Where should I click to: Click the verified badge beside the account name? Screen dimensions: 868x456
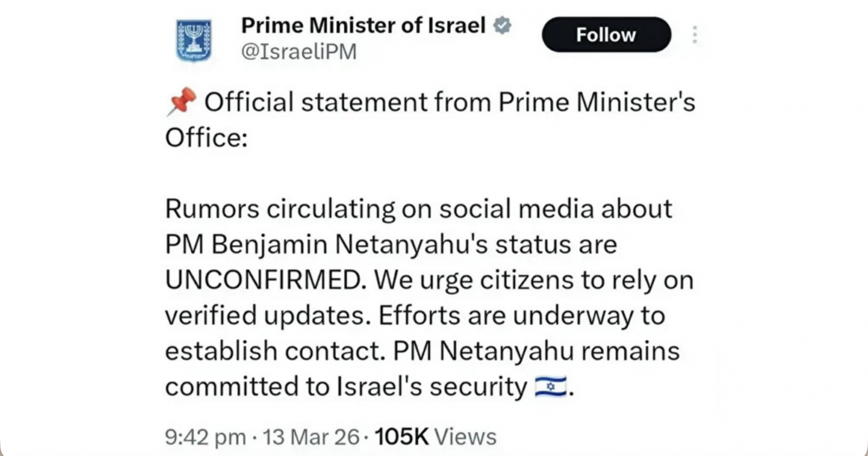coord(502,25)
